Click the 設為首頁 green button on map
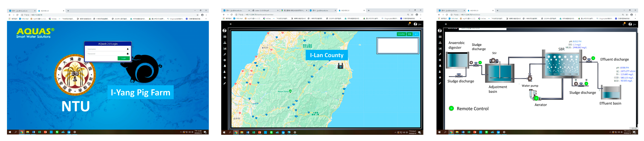 pyautogui.click(x=401, y=34)
